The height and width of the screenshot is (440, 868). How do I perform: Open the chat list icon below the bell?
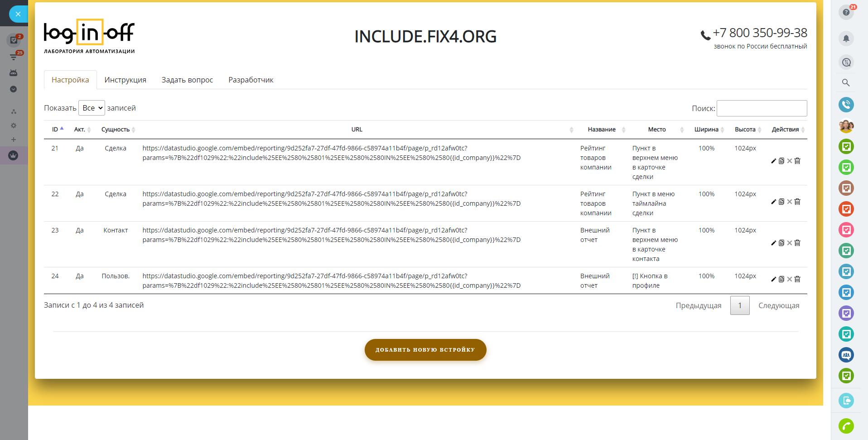tap(846, 62)
